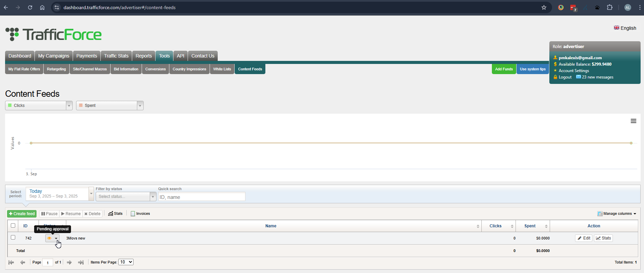Open the AL browser profile avatar
This screenshot has height=273, width=644.
tap(628, 7)
